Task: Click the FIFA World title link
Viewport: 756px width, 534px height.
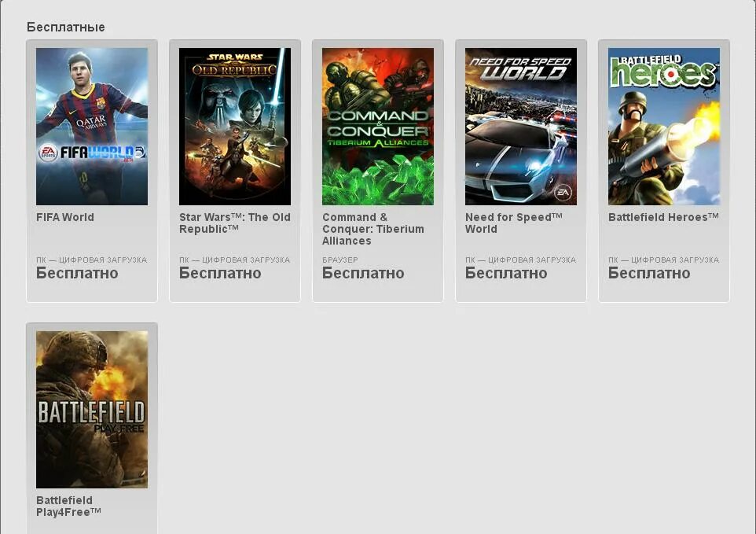Action: point(65,217)
